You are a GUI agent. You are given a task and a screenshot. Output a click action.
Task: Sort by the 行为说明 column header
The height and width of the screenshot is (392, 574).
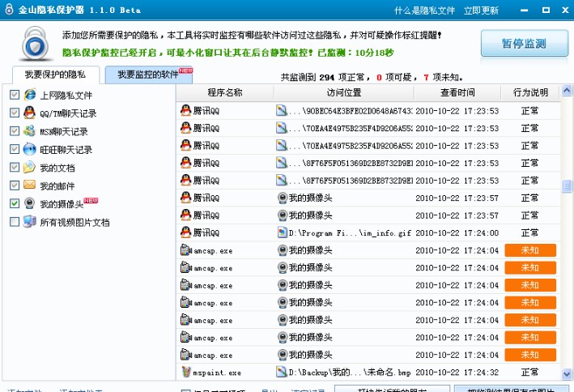(x=530, y=92)
